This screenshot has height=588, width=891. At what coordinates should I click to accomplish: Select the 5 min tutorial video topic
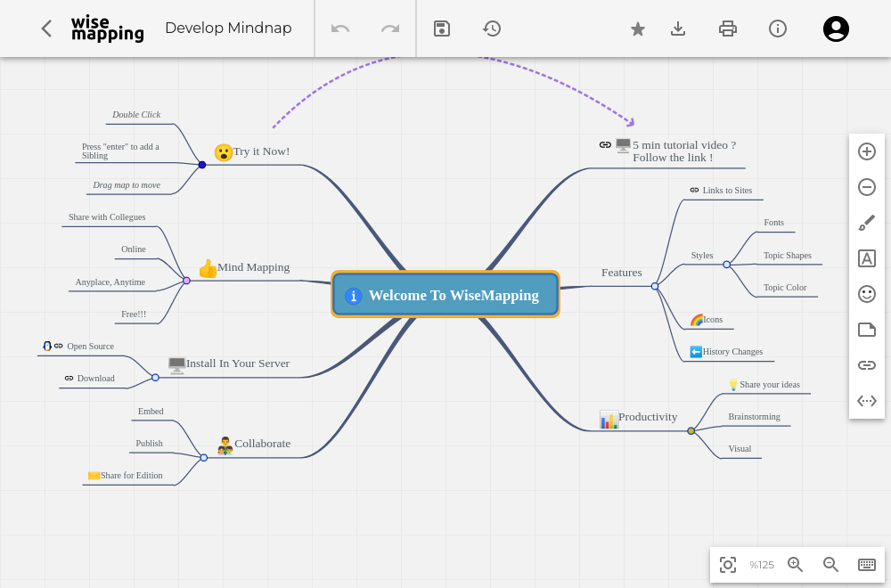[x=683, y=151]
